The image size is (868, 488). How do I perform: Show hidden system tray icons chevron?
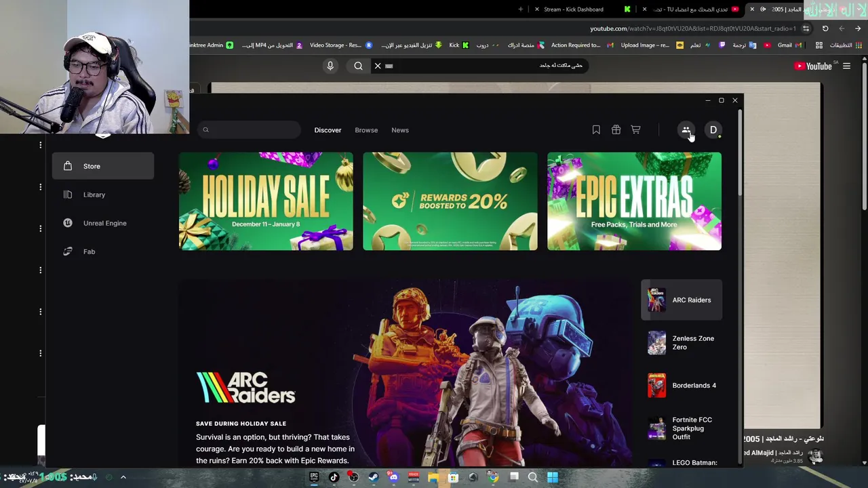123,477
